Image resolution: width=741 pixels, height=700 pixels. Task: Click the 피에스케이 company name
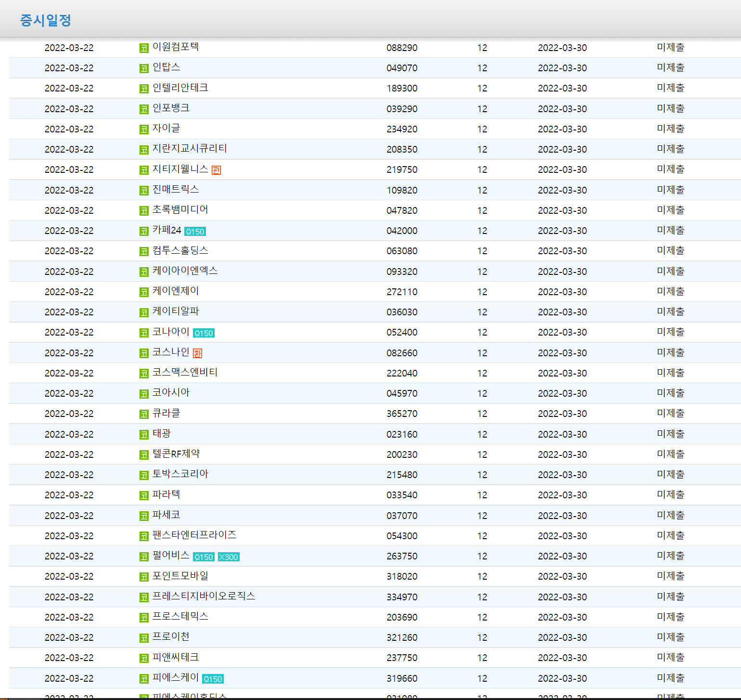tap(176, 677)
